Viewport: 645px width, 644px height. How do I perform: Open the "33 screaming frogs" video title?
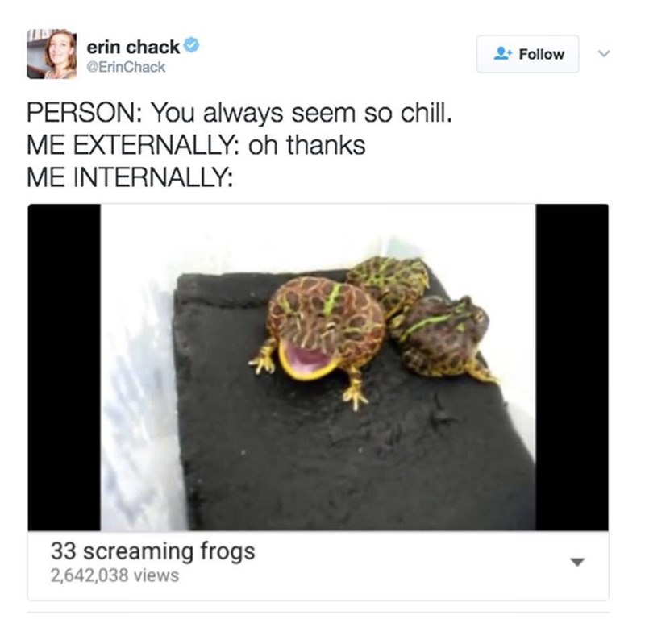[x=152, y=552]
